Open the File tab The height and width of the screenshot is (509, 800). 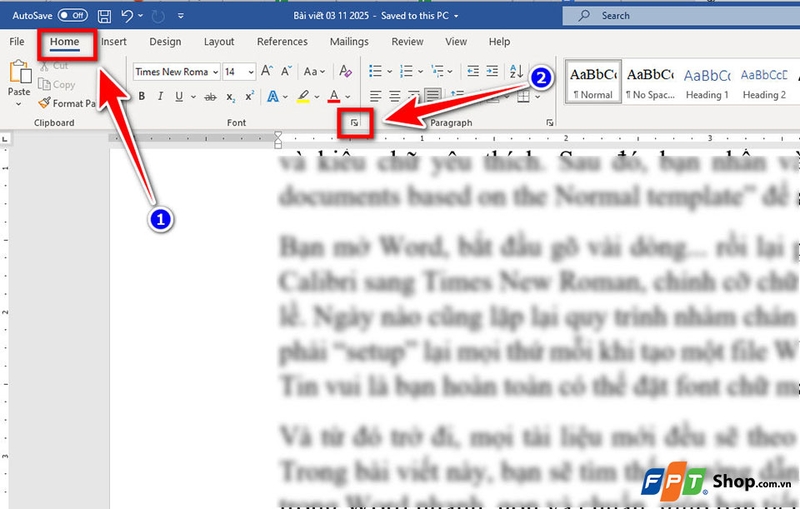tap(17, 41)
